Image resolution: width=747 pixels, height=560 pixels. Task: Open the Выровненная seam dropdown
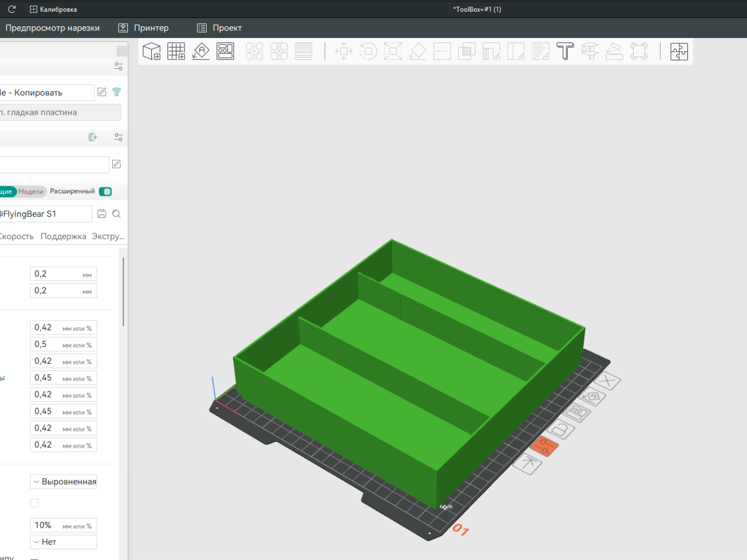click(x=63, y=482)
